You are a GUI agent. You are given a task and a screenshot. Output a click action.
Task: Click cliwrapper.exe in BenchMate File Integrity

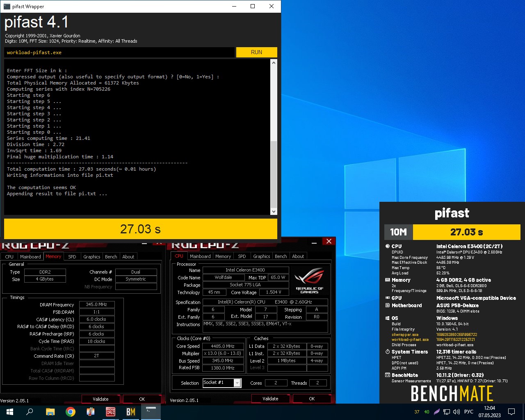click(x=405, y=334)
